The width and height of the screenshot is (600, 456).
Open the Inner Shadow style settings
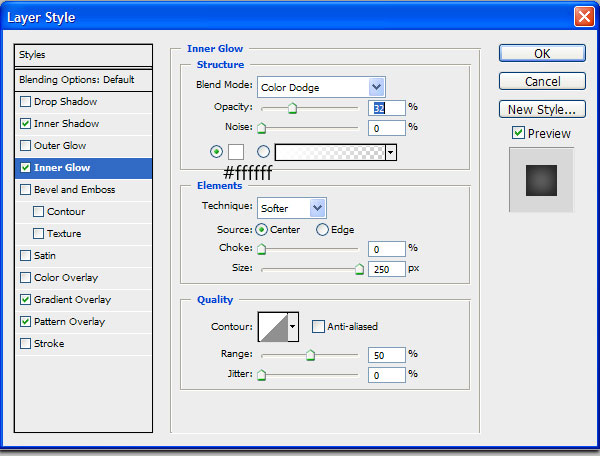tap(66, 124)
